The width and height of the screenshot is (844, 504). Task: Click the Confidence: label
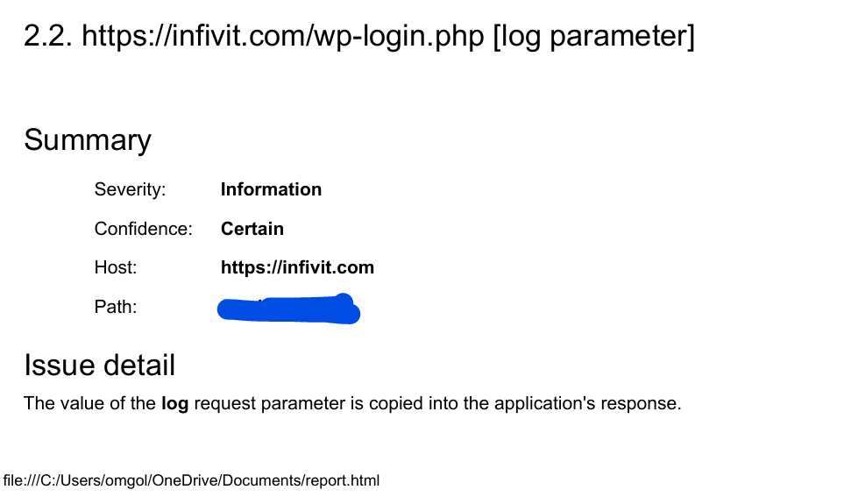click(143, 229)
